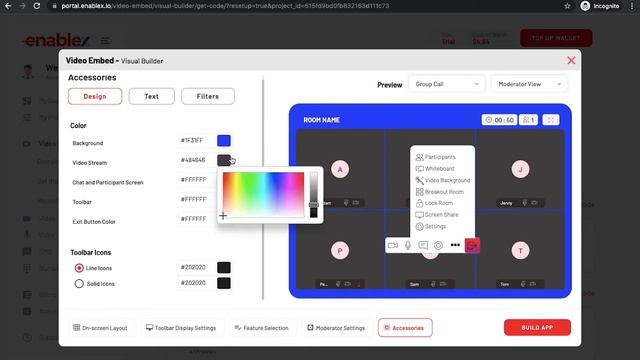Screen dimensions: 640x360
Task: Click the chat icon in preview toolbar
Action: coord(423,245)
